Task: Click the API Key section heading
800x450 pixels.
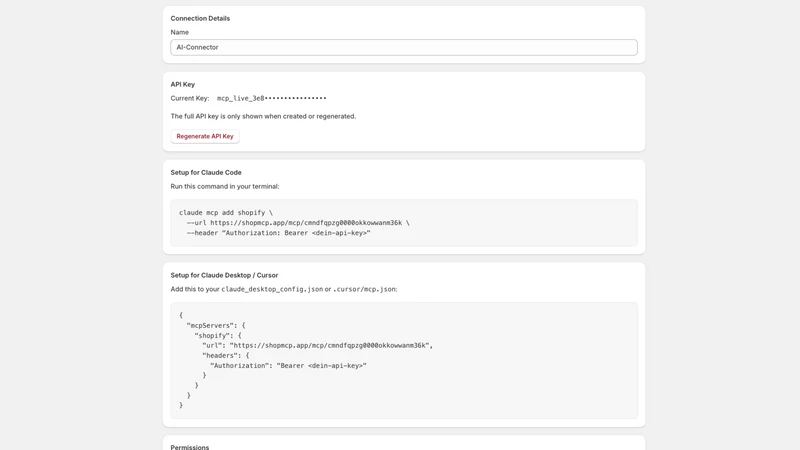Action: click(183, 85)
